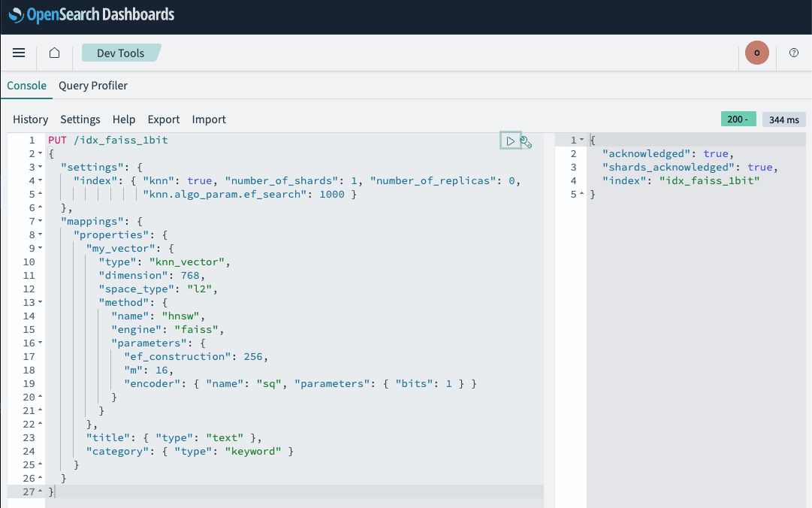Open the History menu
812x508 pixels.
(31, 119)
